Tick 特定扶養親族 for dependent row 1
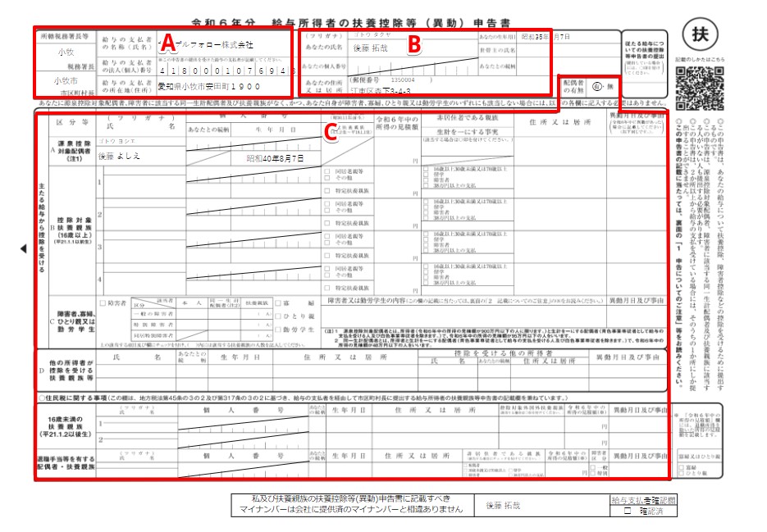The image size is (767, 532). [x=327, y=191]
